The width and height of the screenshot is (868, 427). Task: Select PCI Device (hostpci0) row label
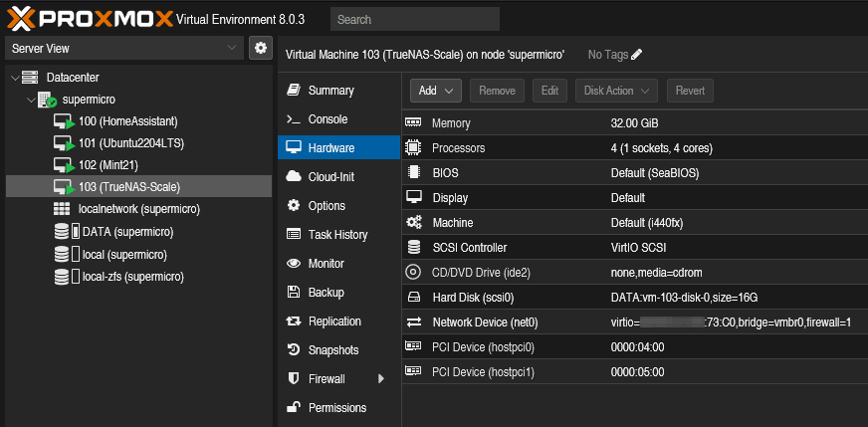tap(483, 347)
